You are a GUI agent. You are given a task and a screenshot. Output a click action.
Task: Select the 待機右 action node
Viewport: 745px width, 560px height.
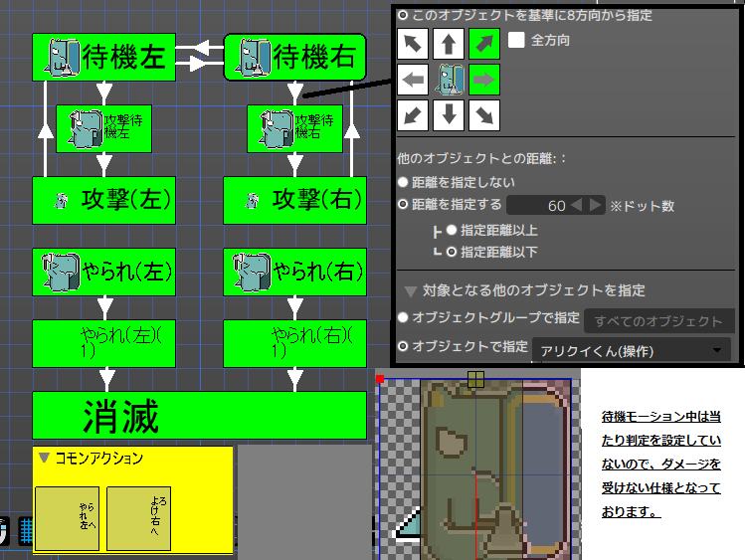pyautogui.click(x=295, y=57)
